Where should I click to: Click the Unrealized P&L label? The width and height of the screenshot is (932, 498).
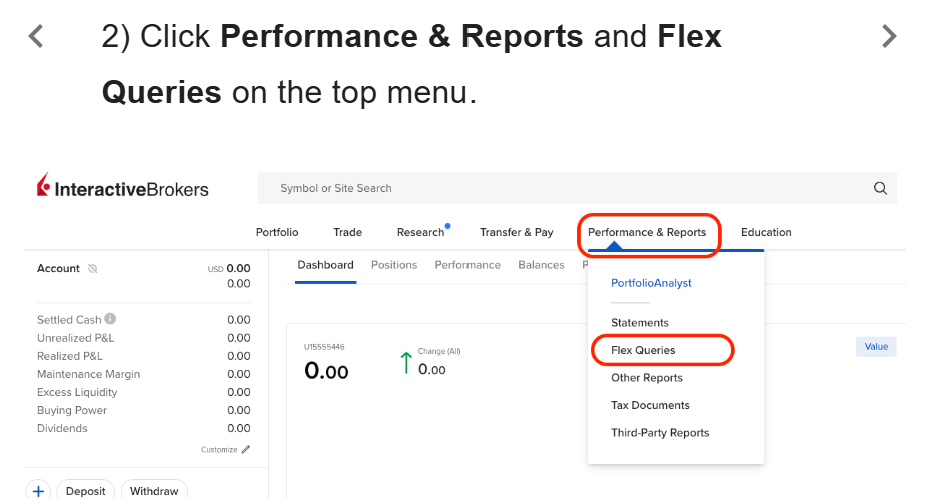(x=75, y=338)
